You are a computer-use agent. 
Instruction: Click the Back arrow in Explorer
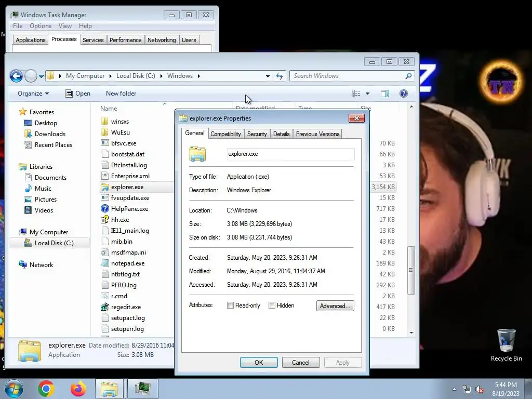[x=16, y=76]
